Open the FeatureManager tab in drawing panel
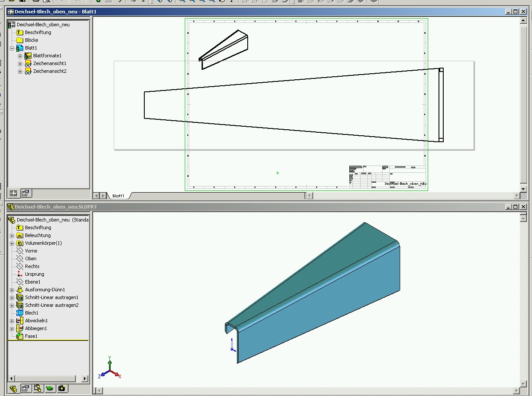 [13, 193]
